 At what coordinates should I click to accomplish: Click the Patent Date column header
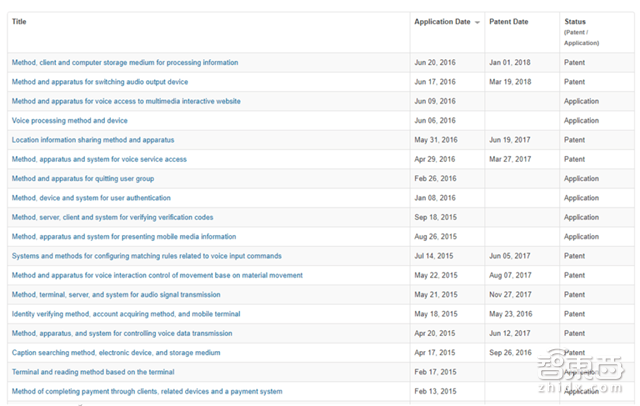(508, 22)
